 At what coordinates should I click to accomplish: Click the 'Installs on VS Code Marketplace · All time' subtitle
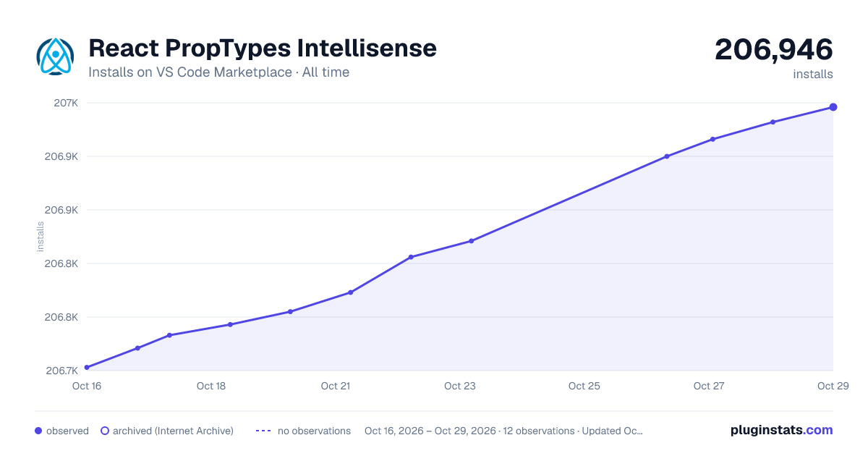tap(218, 72)
